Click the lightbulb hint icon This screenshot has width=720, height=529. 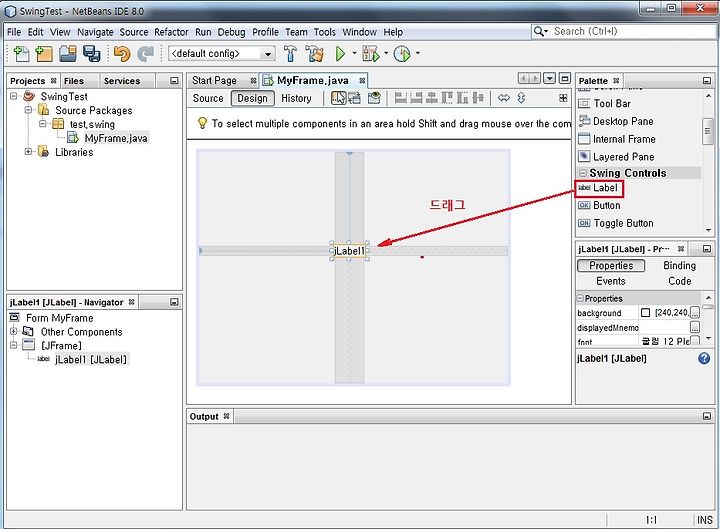[x=202, y=123]
